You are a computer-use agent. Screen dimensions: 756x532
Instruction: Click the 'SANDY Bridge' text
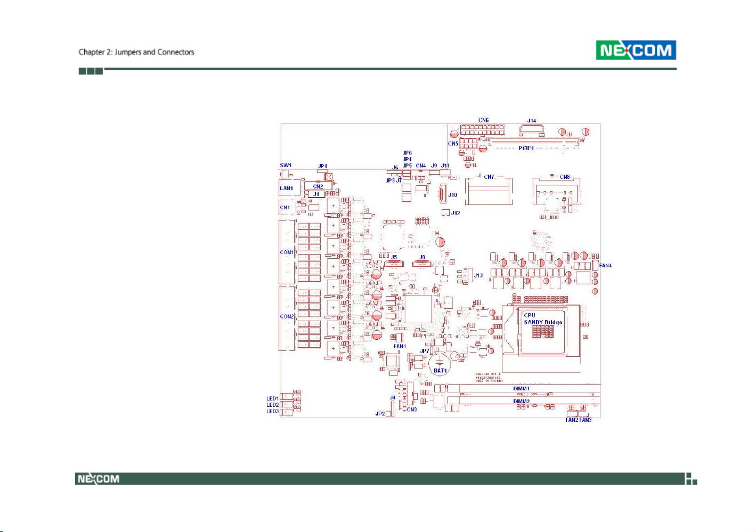point(543,322)
